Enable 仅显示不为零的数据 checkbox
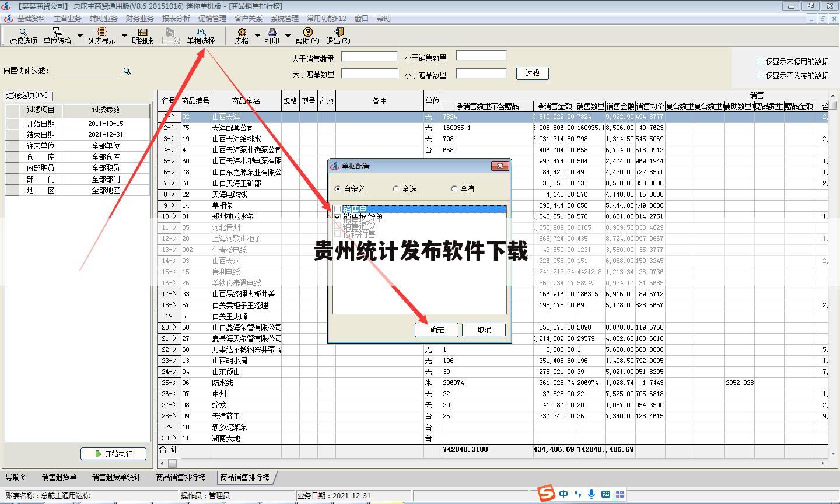 tap(760, 75)
